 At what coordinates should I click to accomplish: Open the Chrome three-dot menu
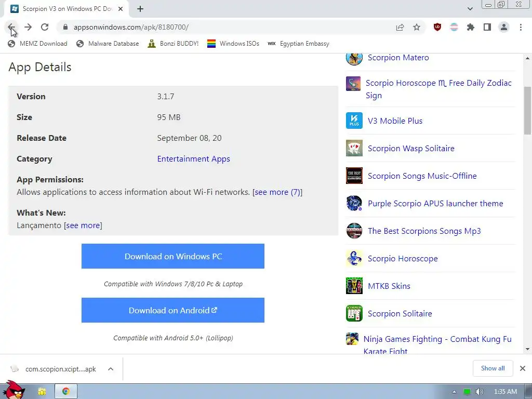pos(521,27)
